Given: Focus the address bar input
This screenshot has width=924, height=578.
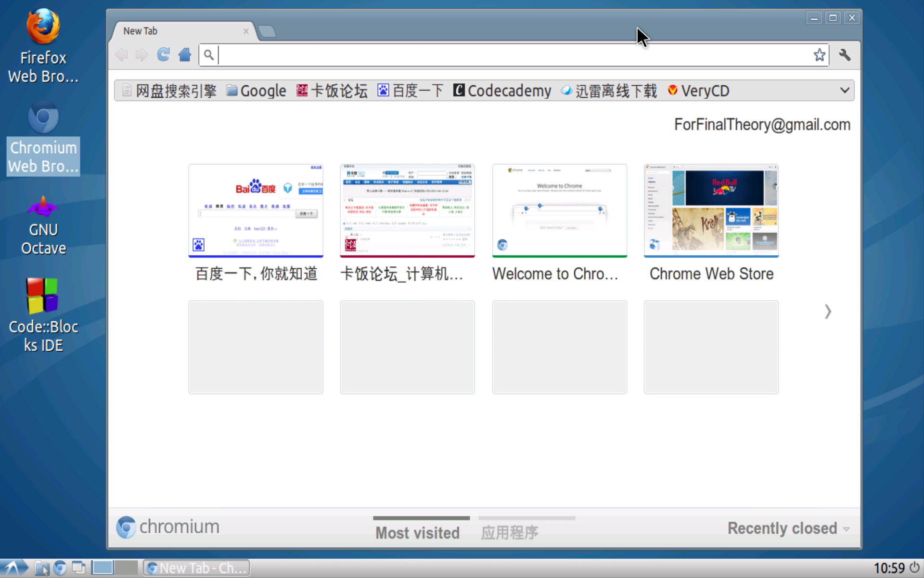Looking at the screenshot, I should (x=514, y=55).
